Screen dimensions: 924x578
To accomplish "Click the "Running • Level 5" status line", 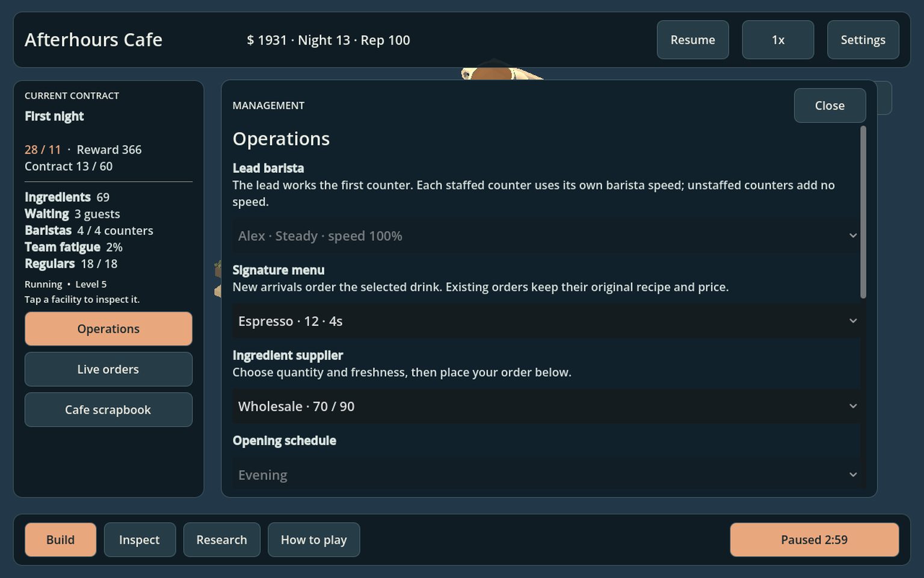I will [66, 284].
